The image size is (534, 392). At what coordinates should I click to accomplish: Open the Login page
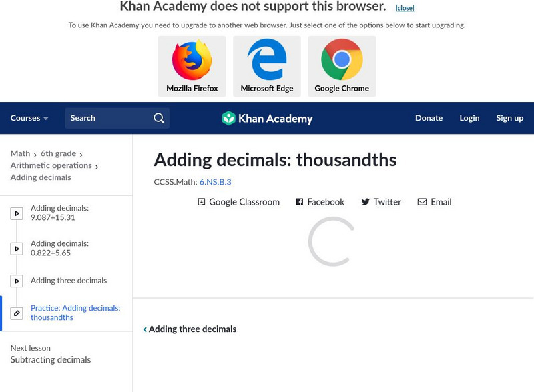[x=469, y=118]
